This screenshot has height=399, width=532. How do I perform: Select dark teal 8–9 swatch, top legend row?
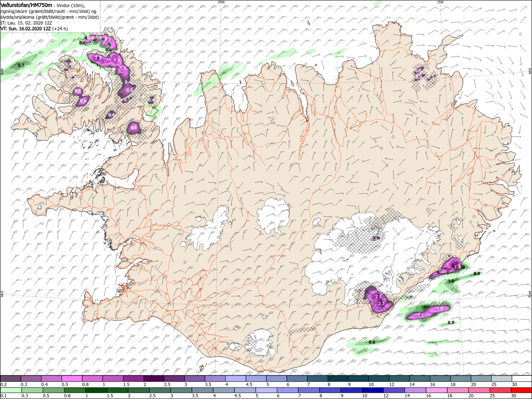[337, 379]
